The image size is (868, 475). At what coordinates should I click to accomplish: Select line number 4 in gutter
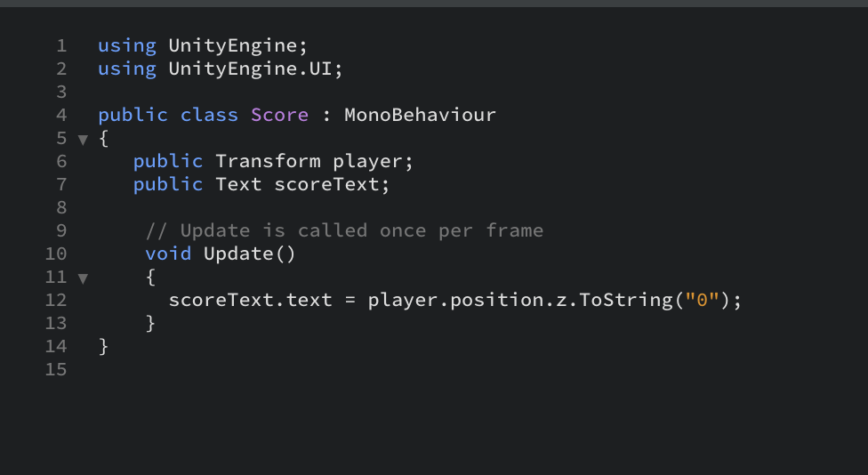click(60, 115)
